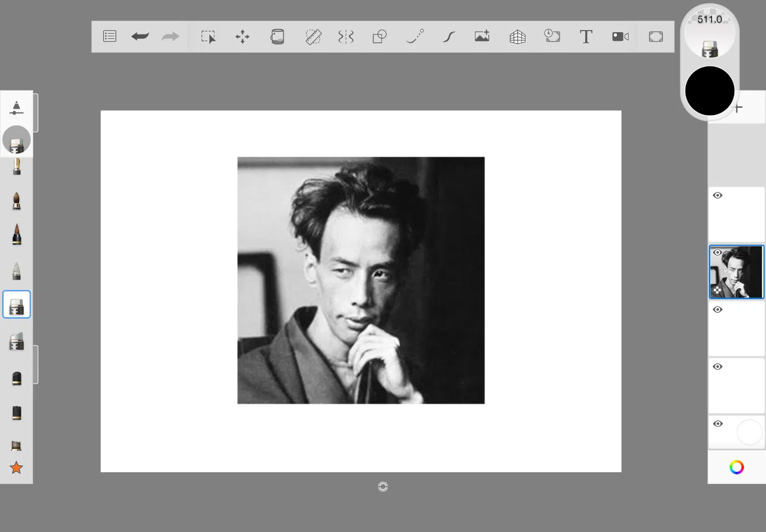Select the portrait layer thumbnail
Viewport: 766px width, 532px height.
(736, 272)
